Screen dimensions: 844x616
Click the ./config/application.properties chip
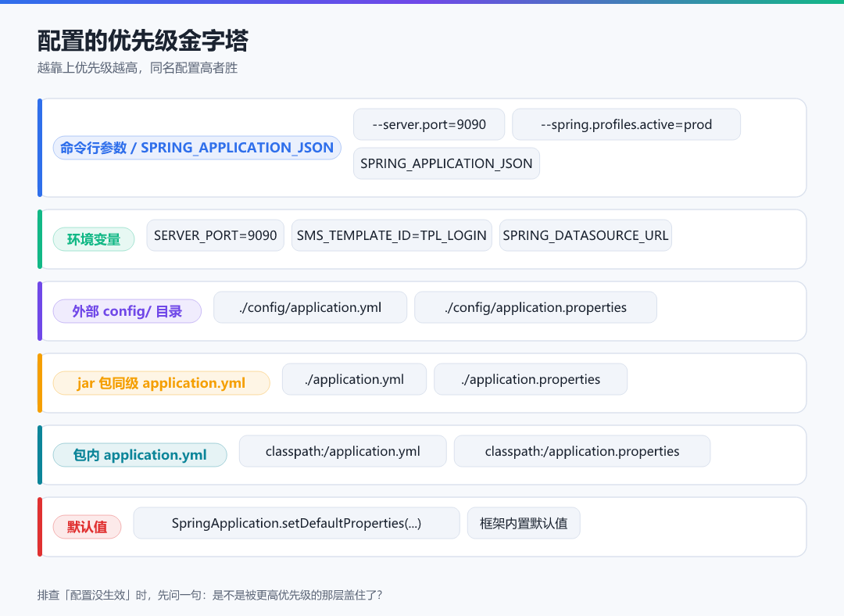535,307
